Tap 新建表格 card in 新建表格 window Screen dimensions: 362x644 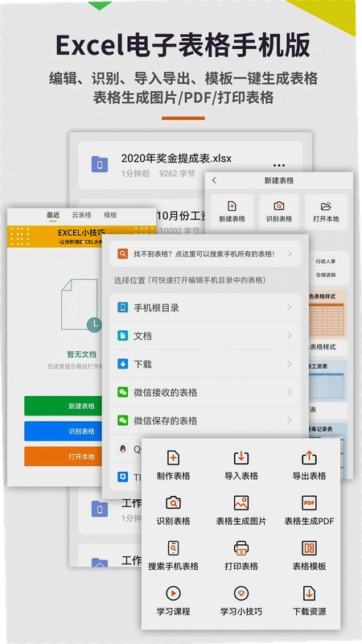click(232, 212)
